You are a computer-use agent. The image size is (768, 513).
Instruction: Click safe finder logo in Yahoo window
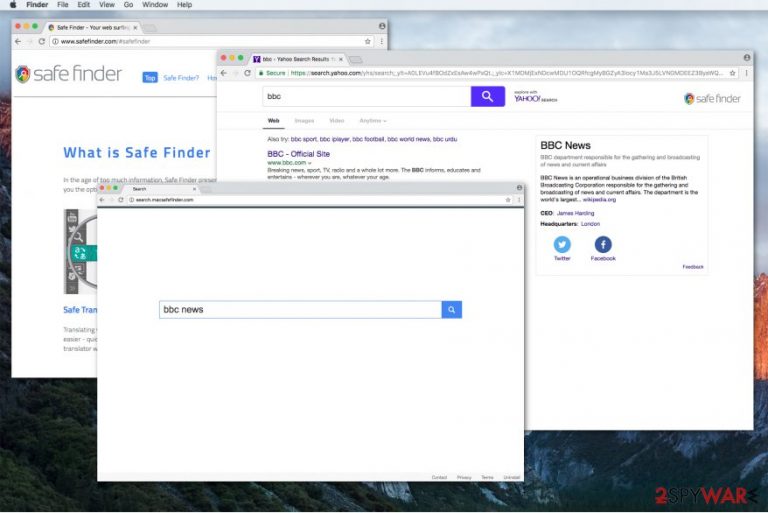(713, 98)
